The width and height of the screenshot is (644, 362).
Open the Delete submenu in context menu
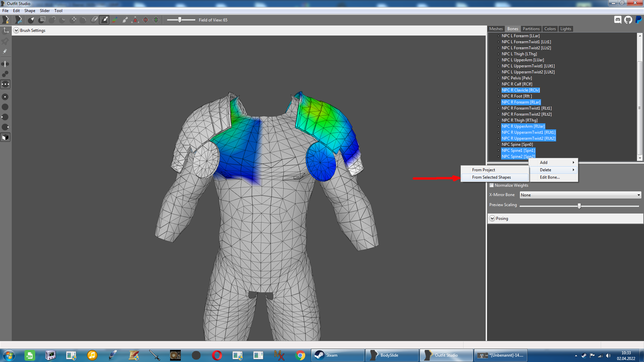(x=553, y=170)
